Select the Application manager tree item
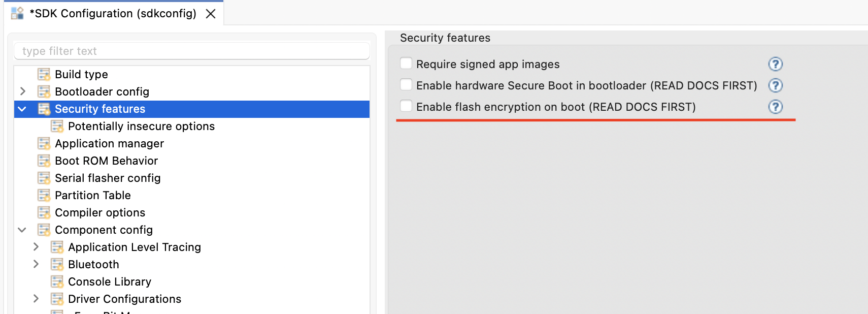868x314 pixels. [109, 143]
